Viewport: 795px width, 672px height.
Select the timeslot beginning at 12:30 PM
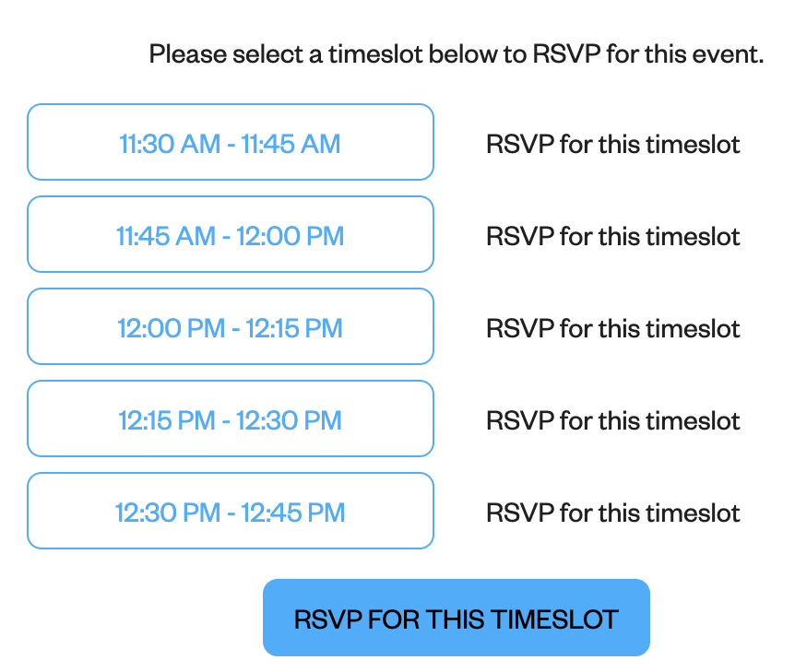[231, 511]
